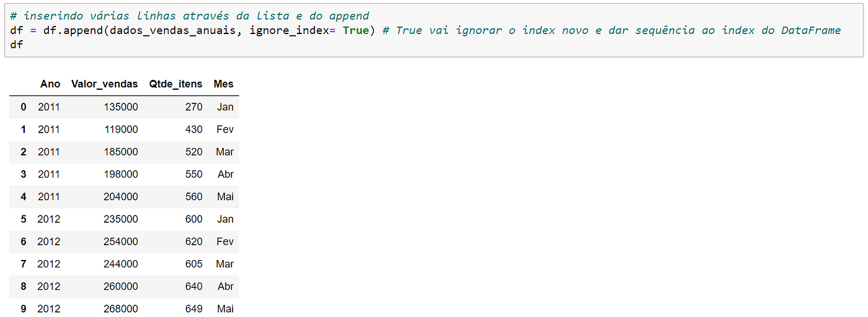Select the Qtde_itens column header
868x317 pixels.
coord(175,84)
